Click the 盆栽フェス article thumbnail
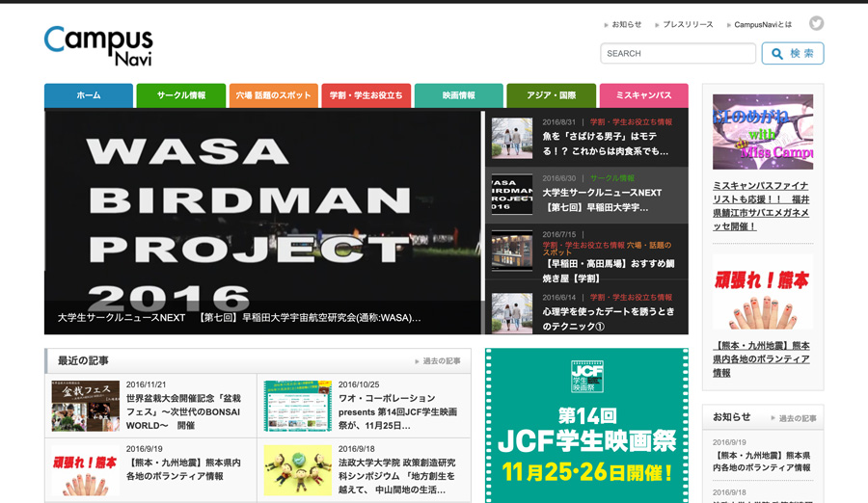The width and height of the screenshot is (868, 503). [x=86, y=406]
